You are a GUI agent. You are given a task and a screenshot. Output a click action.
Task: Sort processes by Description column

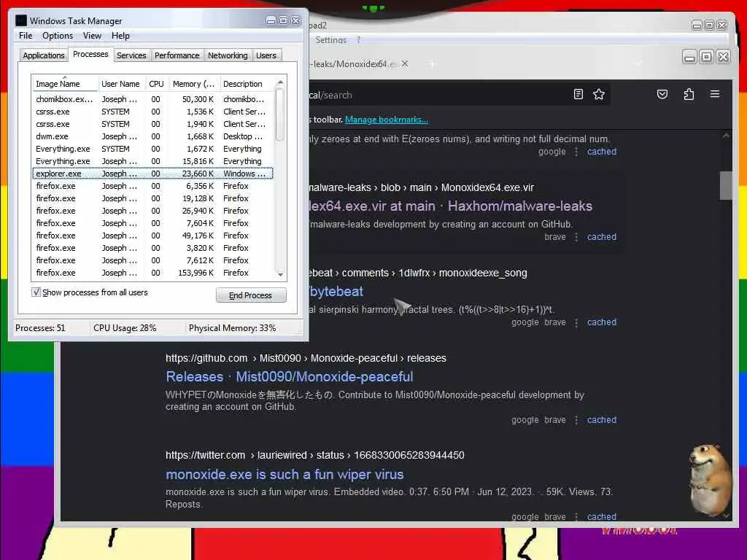246,84
